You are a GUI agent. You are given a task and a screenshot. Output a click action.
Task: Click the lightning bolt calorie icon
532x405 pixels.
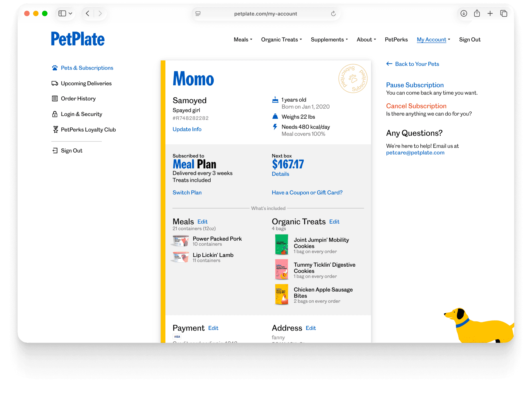275,127
